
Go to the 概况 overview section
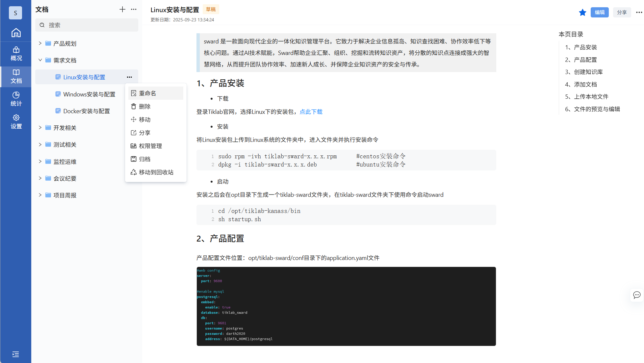[x=16, y=54]
